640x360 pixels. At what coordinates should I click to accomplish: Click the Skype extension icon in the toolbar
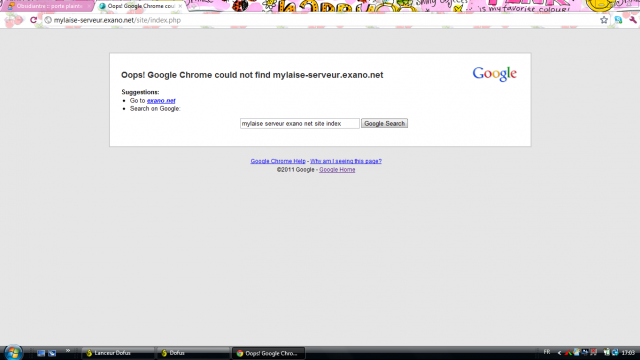619,20
